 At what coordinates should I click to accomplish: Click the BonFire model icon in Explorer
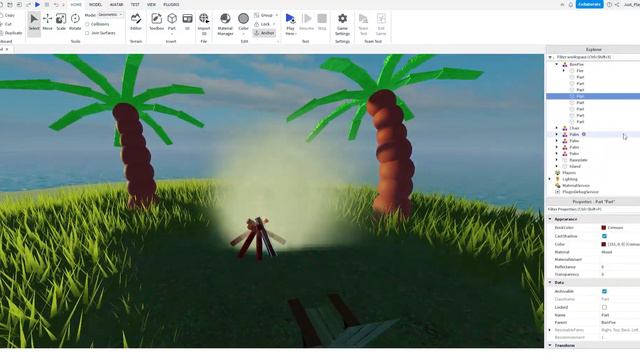click(x=565, y=64)
